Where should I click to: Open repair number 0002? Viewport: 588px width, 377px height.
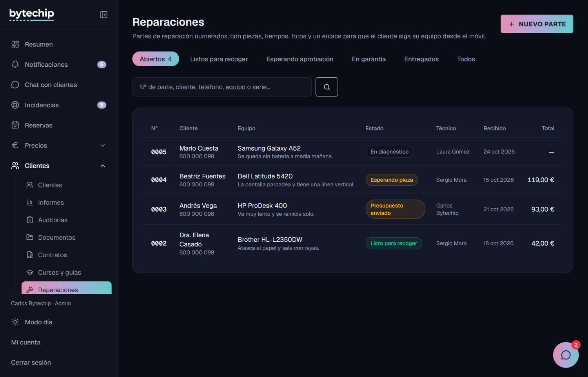pyautogui.click(x=159, y=243)
